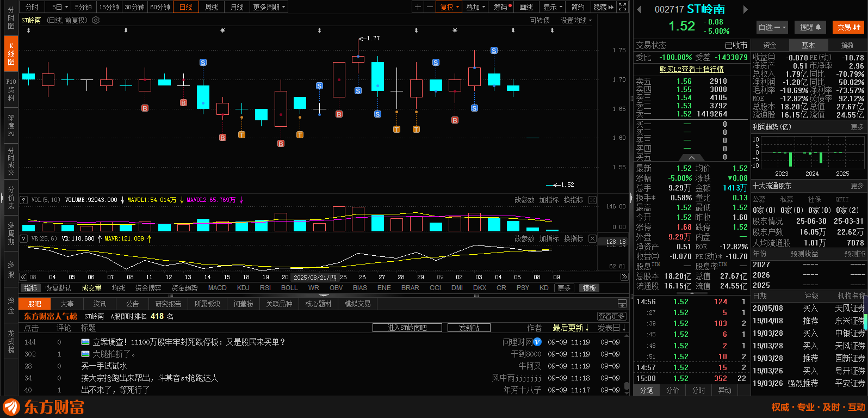
Task: Toggle 指标 indicator bar button
Action: 31,288
